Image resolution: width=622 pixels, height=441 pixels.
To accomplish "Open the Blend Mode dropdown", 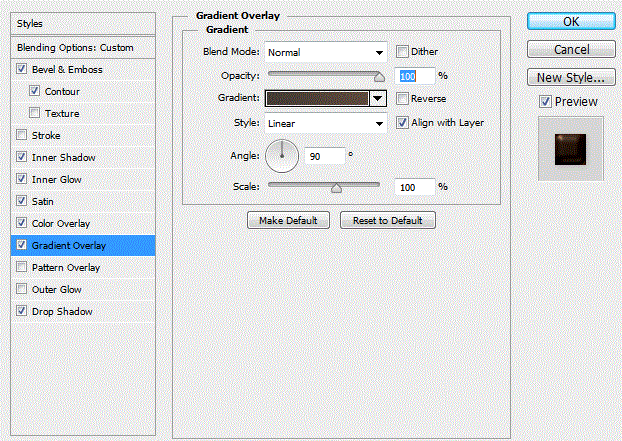I will [x=326, y=52].
